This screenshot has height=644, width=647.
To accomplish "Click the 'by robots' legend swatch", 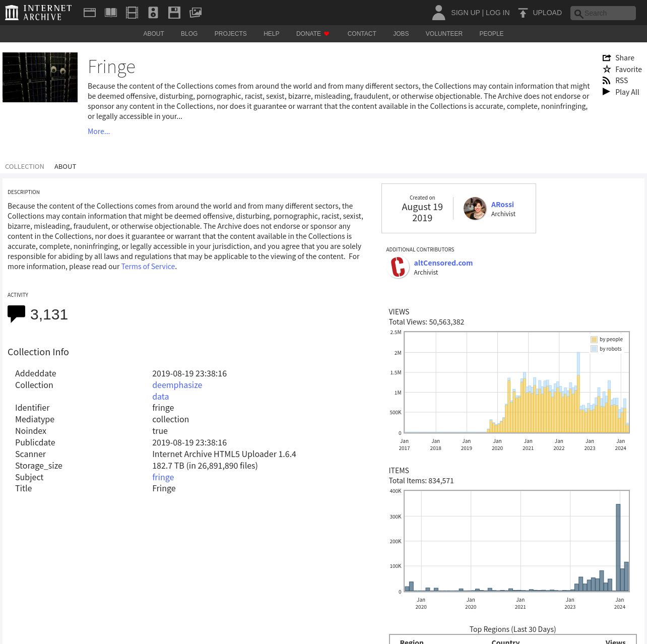I will coord(594,349).
